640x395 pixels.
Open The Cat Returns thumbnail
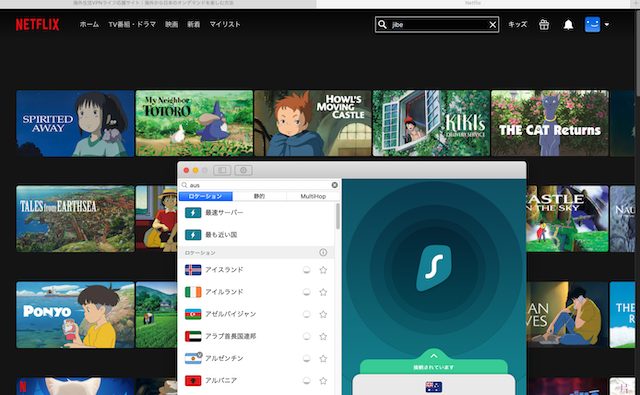tap(550, 123)
